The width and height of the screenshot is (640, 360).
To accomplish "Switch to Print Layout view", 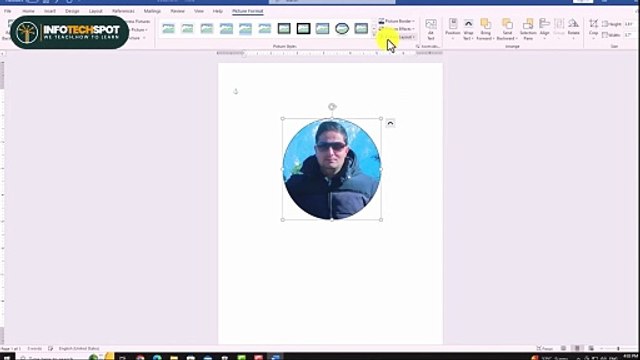I will 577,349.
